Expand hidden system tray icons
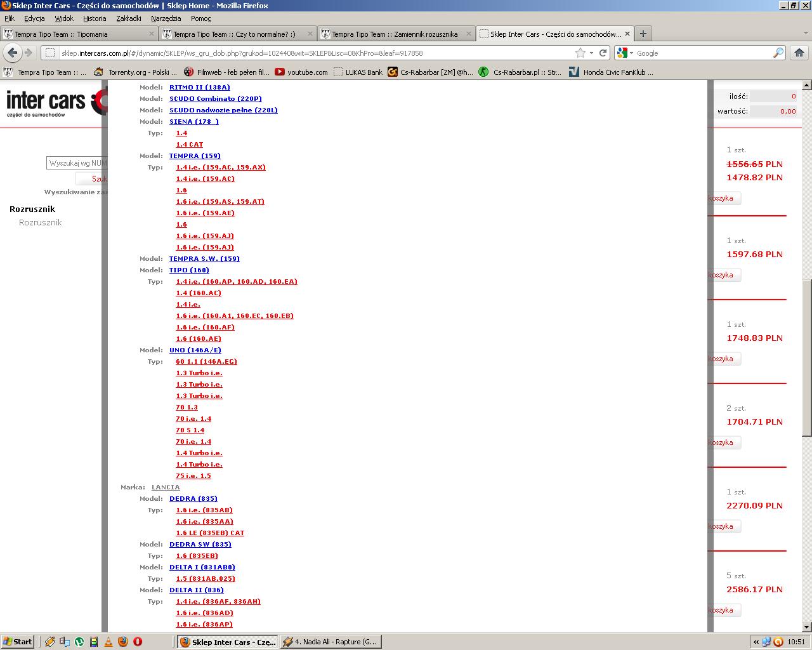The image size is (812, 650). pyautogui.click(x=756, y=642)
